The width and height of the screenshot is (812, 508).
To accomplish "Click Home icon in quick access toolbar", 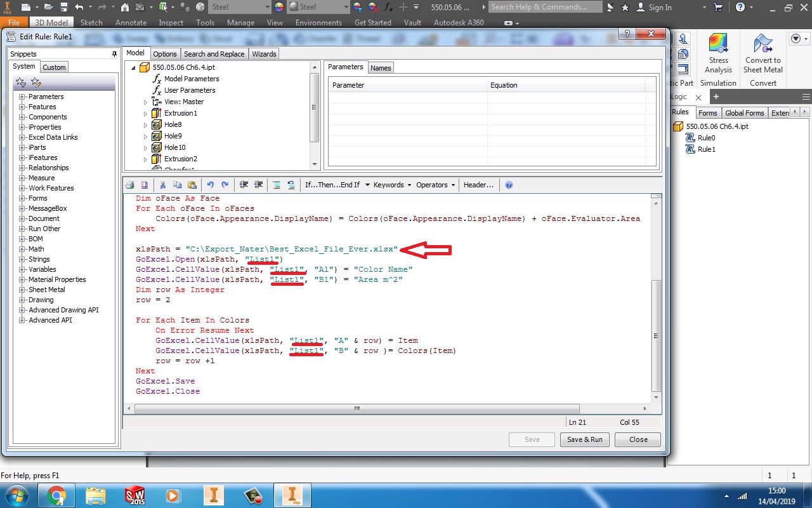I will click(x=125, y=7).
